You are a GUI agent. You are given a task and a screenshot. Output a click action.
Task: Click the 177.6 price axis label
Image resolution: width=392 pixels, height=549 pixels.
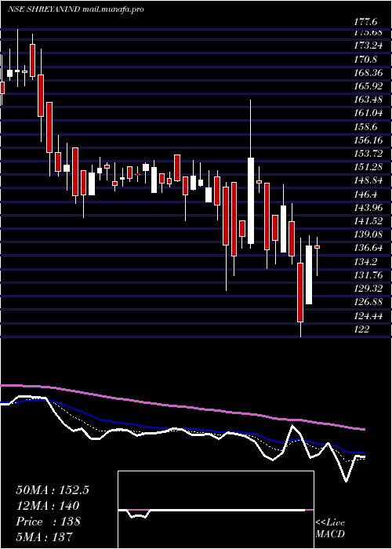point(365,22)
